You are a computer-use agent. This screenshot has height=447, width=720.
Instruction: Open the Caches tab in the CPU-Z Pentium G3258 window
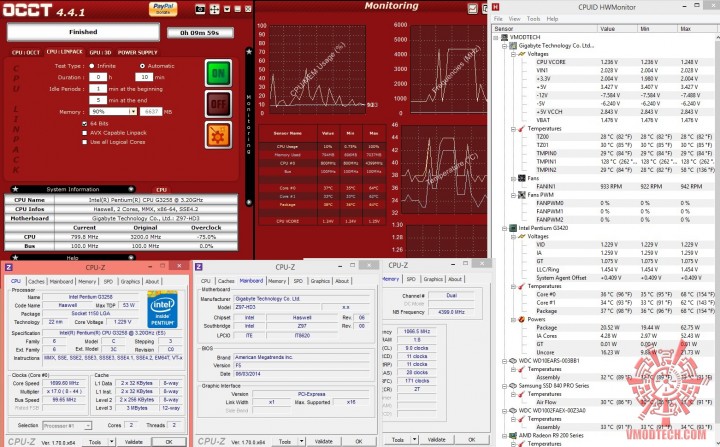tap(36, 281)
